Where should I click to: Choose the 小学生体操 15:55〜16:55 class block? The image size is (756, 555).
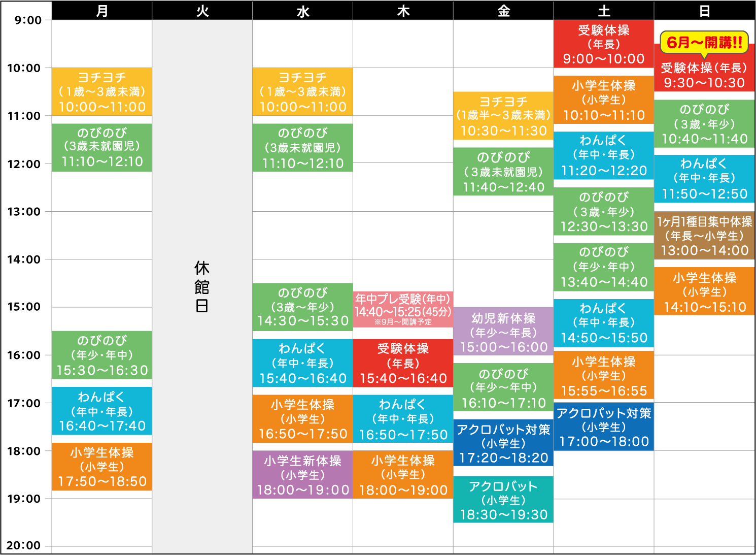tap(604, 376)
